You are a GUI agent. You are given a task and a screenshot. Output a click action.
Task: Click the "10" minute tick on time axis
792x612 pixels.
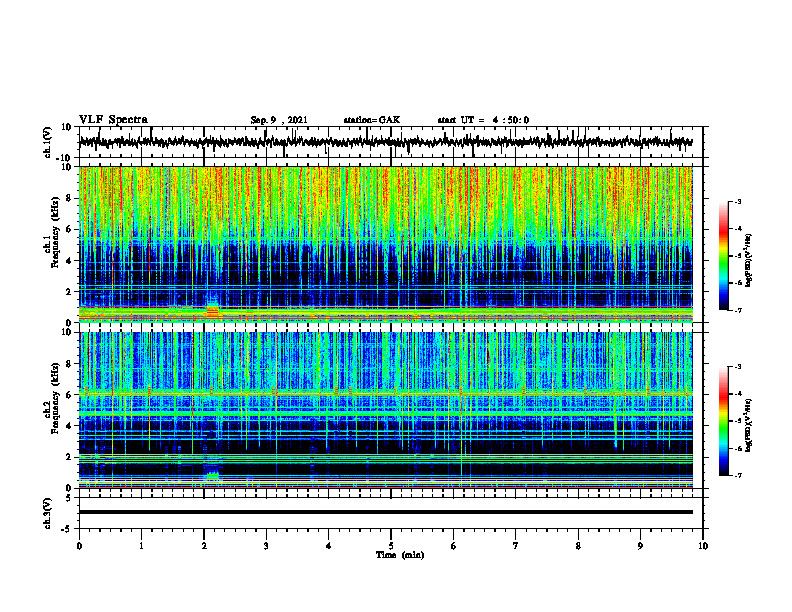(x=703, y=546)
